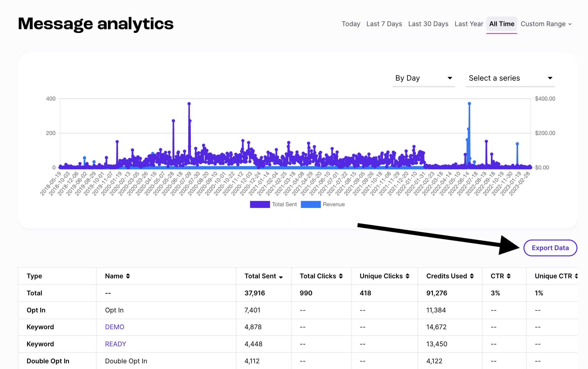588x369 pixels.
Task: Sort table by Total Clicks arrows
Action: [341, 276]
